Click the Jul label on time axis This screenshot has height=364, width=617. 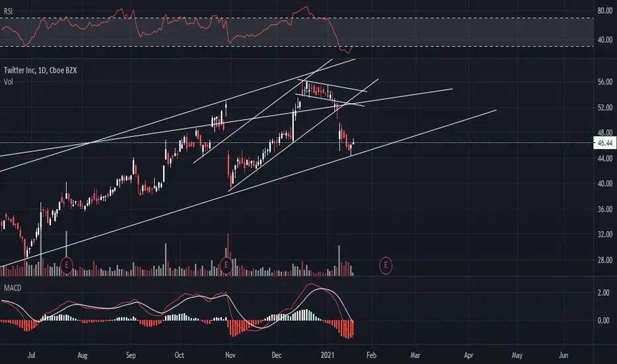[32, 355]
